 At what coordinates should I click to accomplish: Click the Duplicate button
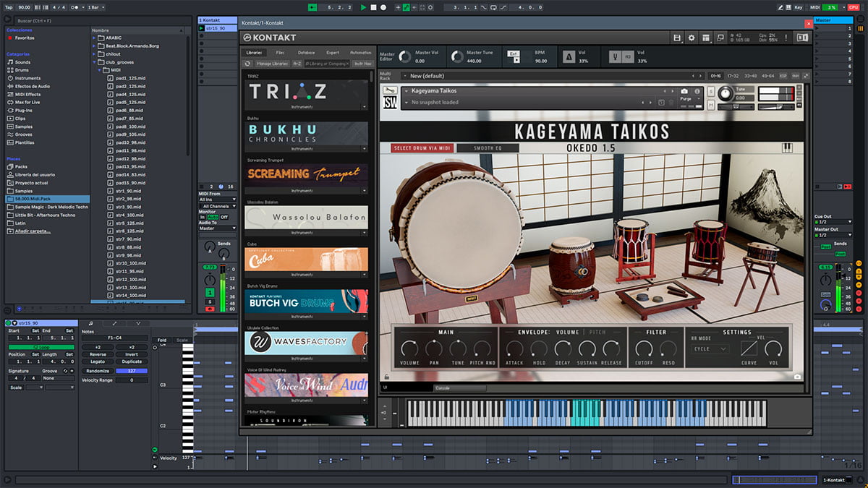point(132,362)
